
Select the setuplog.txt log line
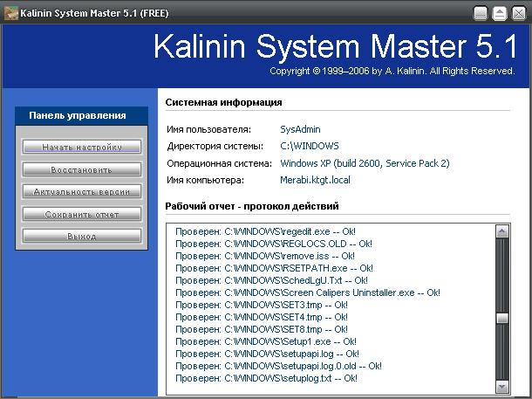(266, 378)
